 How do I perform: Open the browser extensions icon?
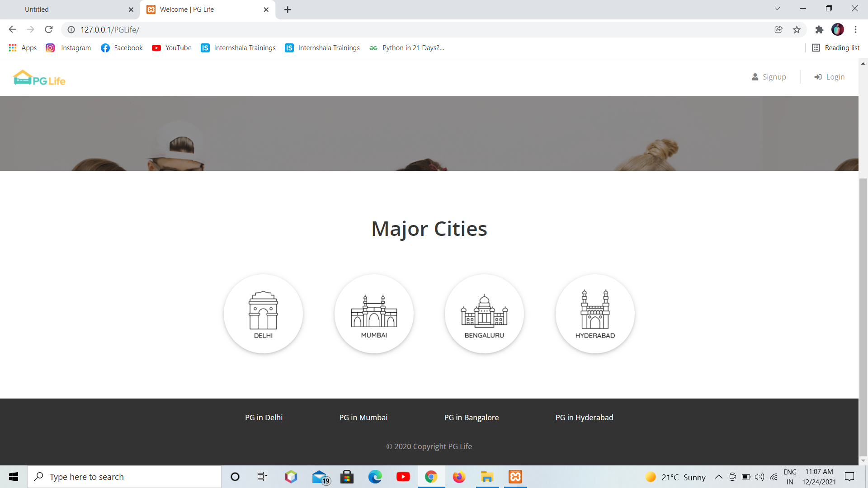coord(819,29)
